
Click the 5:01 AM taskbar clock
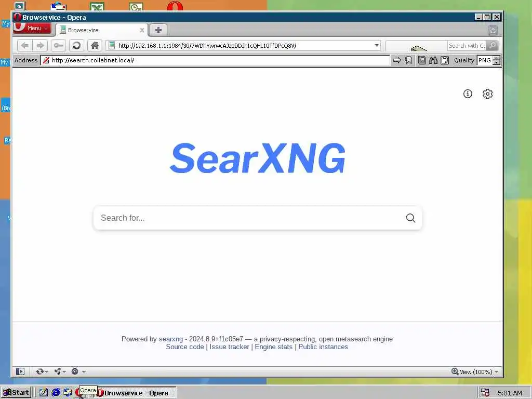pyautogui.click(x=510, y=393)
